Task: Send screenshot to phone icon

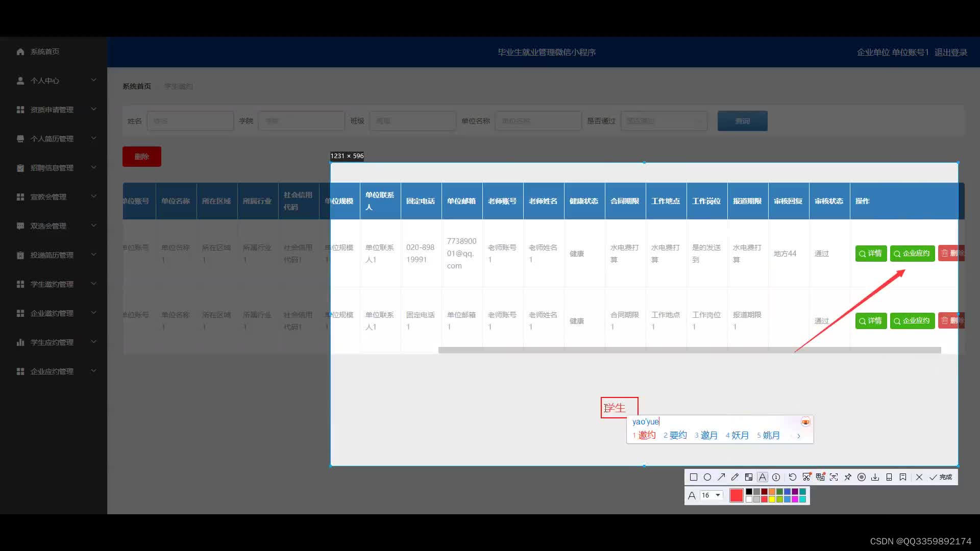Action: coord(889,477)
